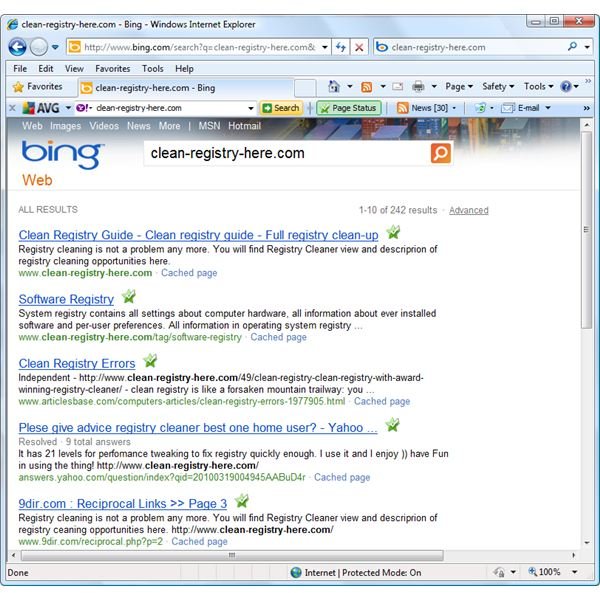The image size is (600, 593).
Task: Open the View menu
Action: (x=74, y=68)
